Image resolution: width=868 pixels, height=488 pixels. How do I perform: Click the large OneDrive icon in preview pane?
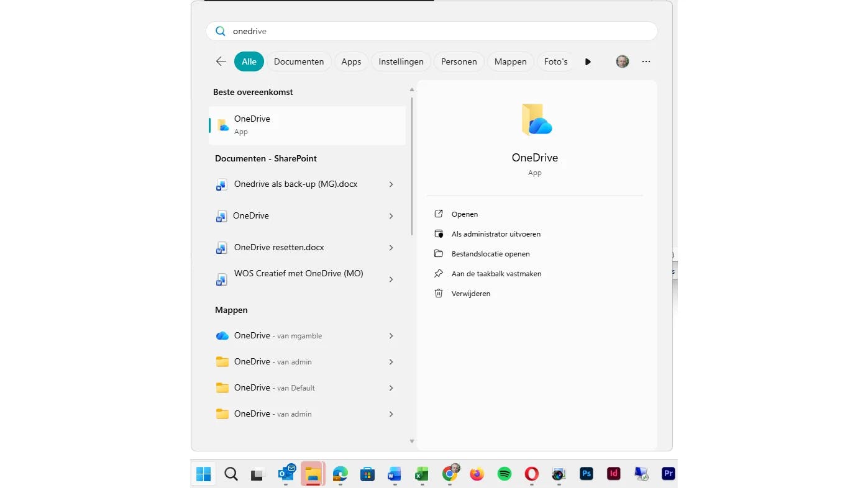pos(536,119)
